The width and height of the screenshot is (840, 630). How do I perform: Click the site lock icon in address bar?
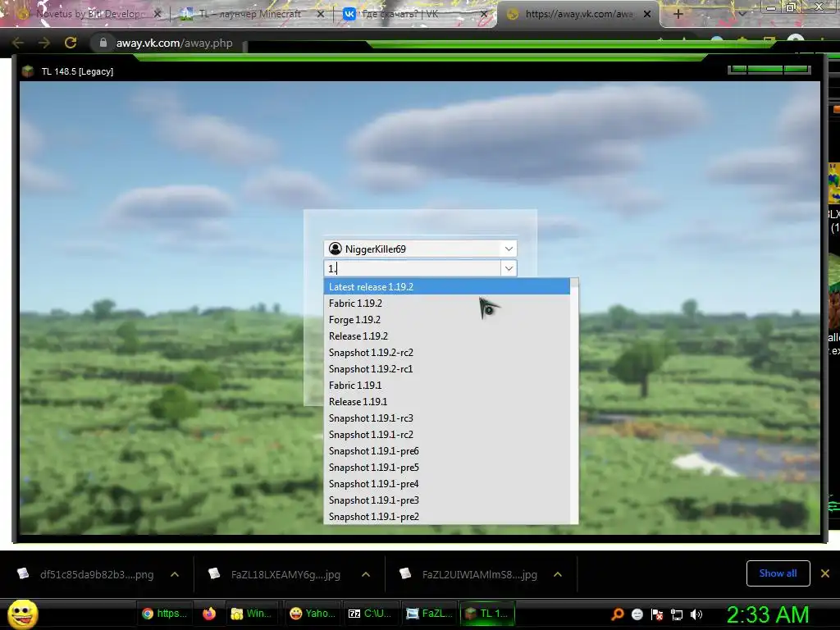coord(103,43)
